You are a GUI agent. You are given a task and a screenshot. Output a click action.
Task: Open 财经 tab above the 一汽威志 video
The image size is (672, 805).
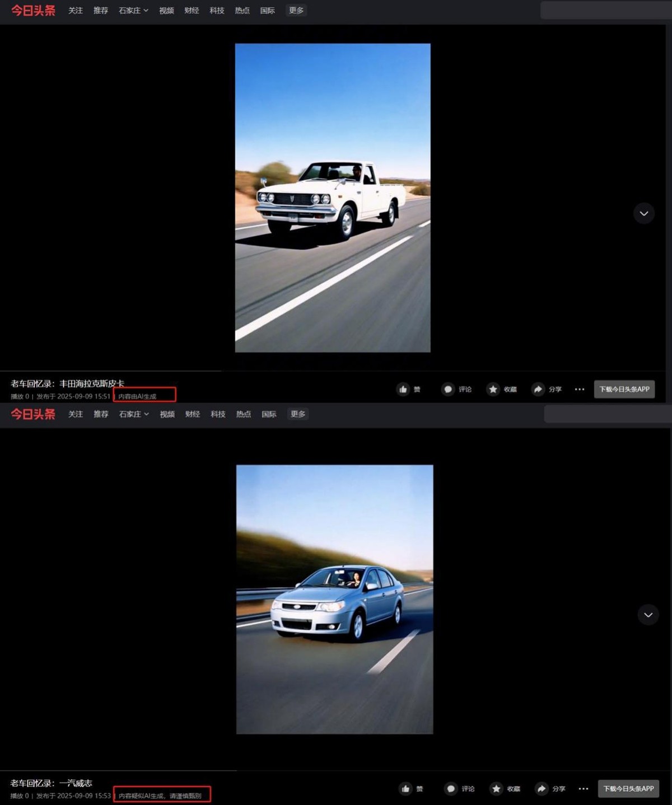pyautogui.click(x=192, y=414)
